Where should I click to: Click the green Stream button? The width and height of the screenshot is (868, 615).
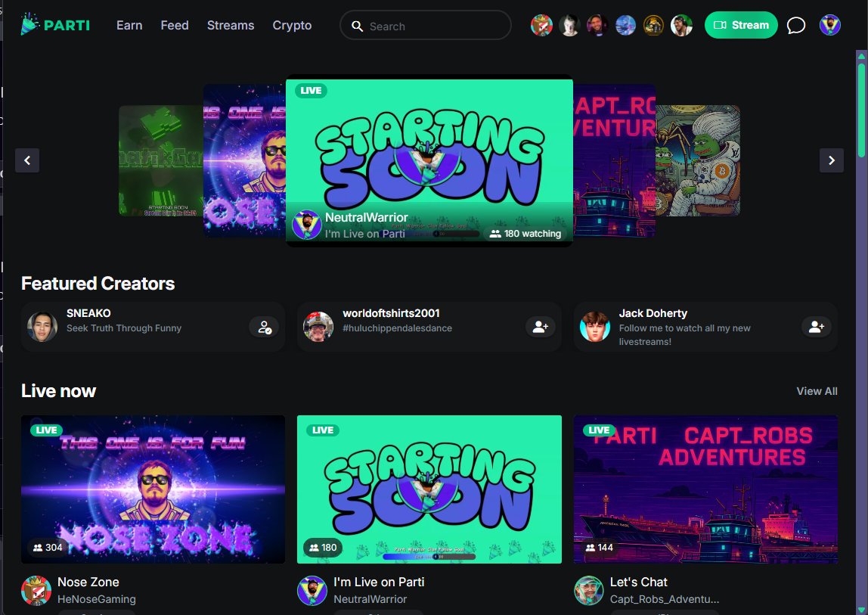(x=741, y=25)
